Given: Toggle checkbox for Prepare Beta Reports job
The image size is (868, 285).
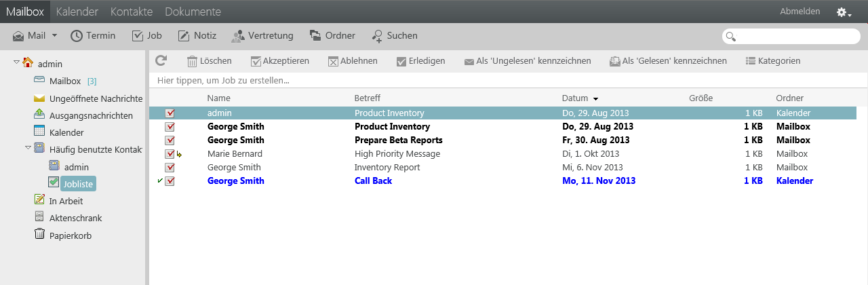Looking at the screenshot, I should 170,140.
